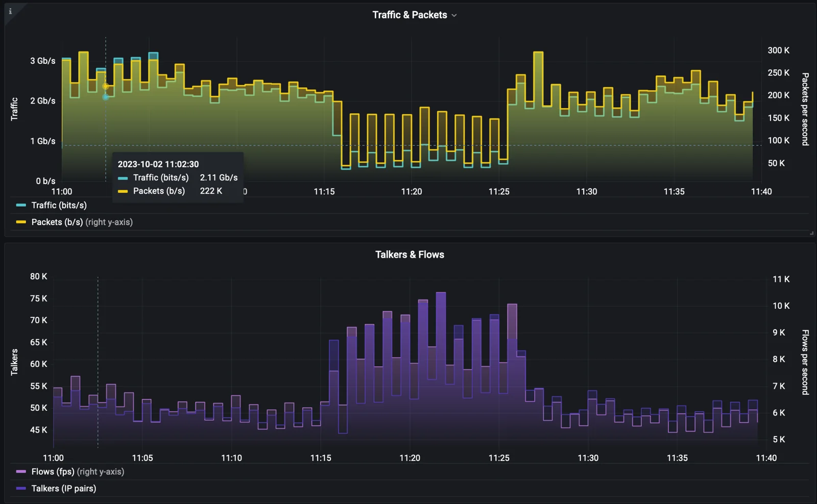Click the 3 Gb/s label on Traffic axis

click(x=43, y=61)
